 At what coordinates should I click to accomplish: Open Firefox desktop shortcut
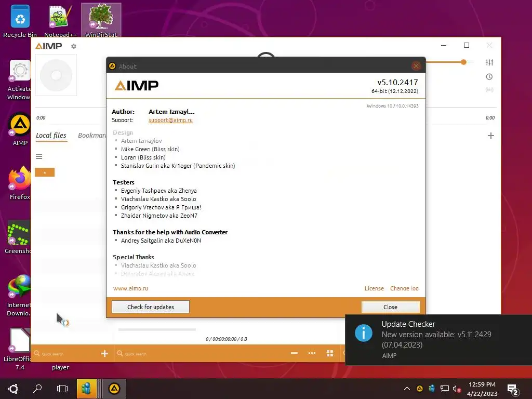click(20, 183)
